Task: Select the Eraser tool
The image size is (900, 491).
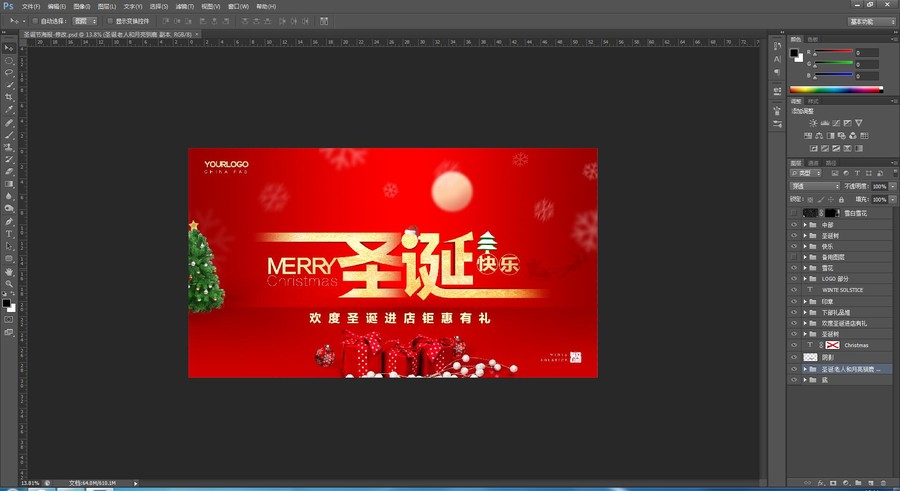Action: 9,172
